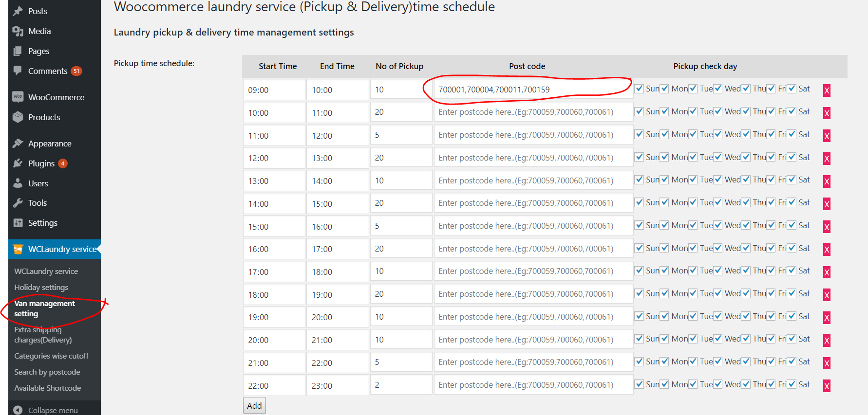Open Available Shortcode link
Screen dimensions: 868x415
point(48,388)
